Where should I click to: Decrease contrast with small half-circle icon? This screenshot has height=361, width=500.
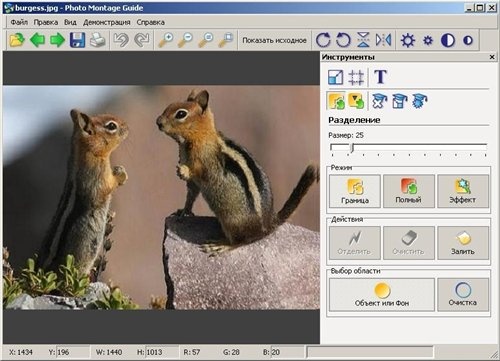[x=468, y=40]
